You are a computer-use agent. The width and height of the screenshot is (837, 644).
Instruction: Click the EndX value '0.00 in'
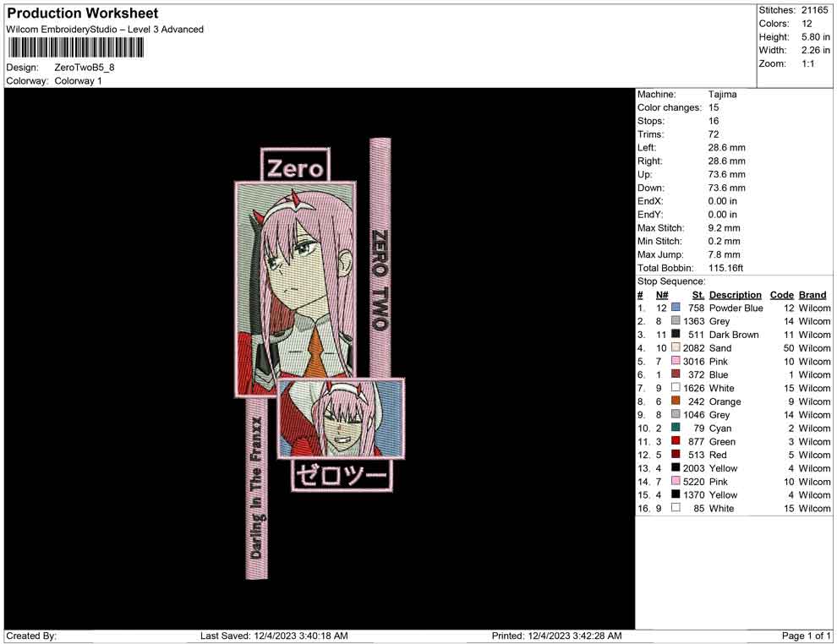pyautogui.click(x=722, y=200)
